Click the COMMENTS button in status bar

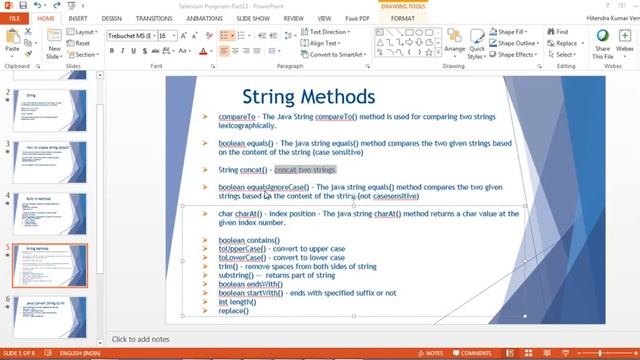coord(472,353)
